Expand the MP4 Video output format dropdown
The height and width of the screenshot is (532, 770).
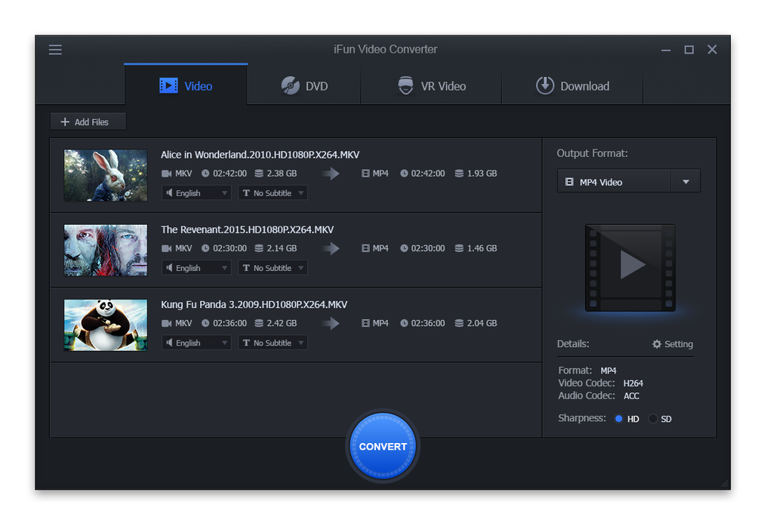[685, 182]
